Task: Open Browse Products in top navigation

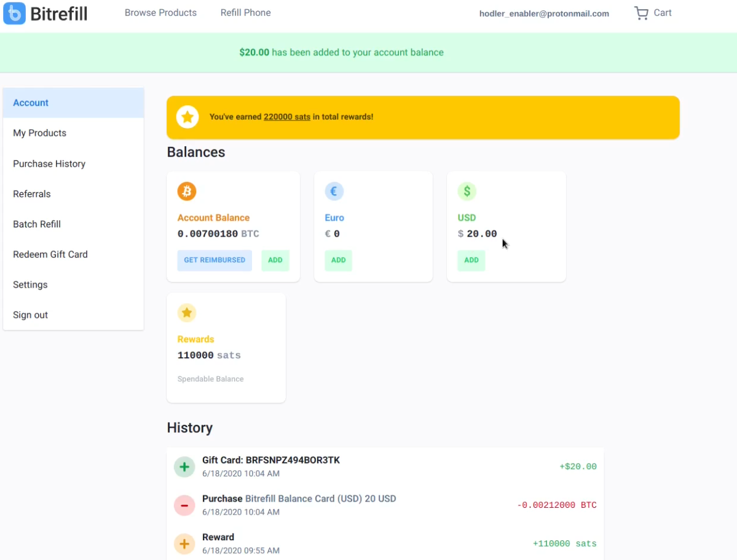Action: [x=161, y=13]
